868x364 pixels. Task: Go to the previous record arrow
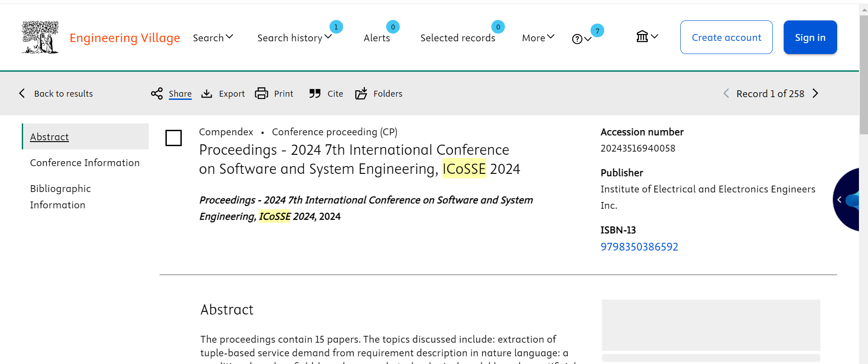726,93
